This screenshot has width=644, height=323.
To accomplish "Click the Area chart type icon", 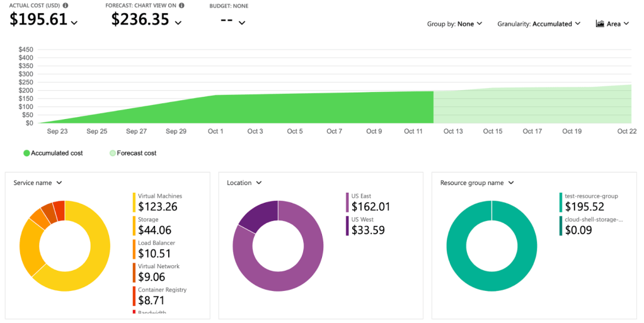I will (599, 24).
